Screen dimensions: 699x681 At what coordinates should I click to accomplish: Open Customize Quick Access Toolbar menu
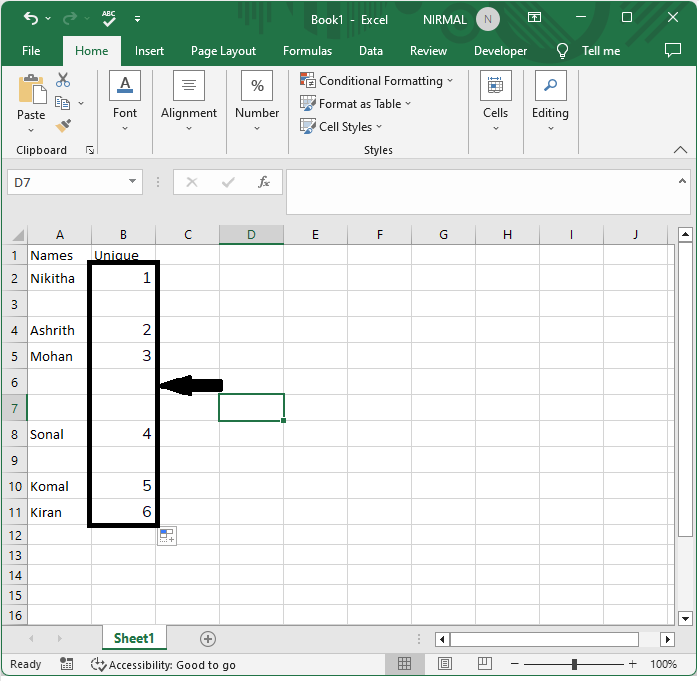(x=137, y=19)
